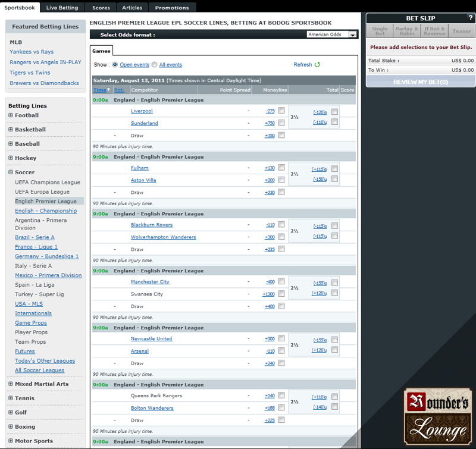Click the green Refresh arrow icon

[317, 65]
